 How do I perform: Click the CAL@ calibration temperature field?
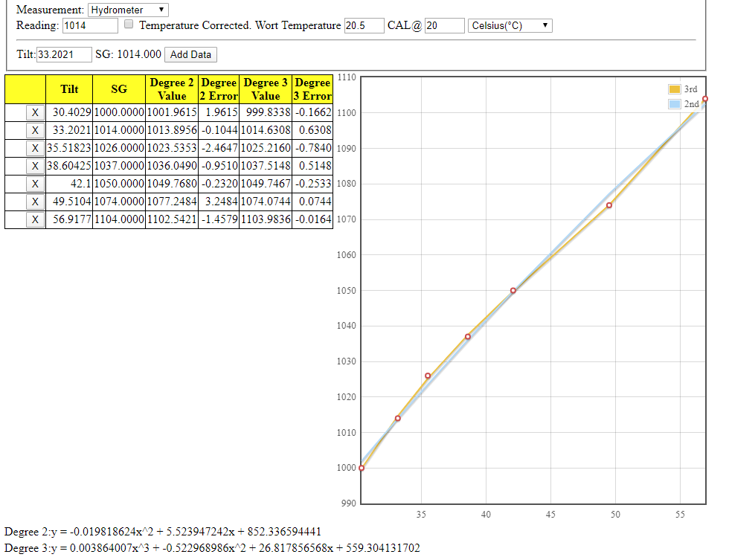coord(444,25)
